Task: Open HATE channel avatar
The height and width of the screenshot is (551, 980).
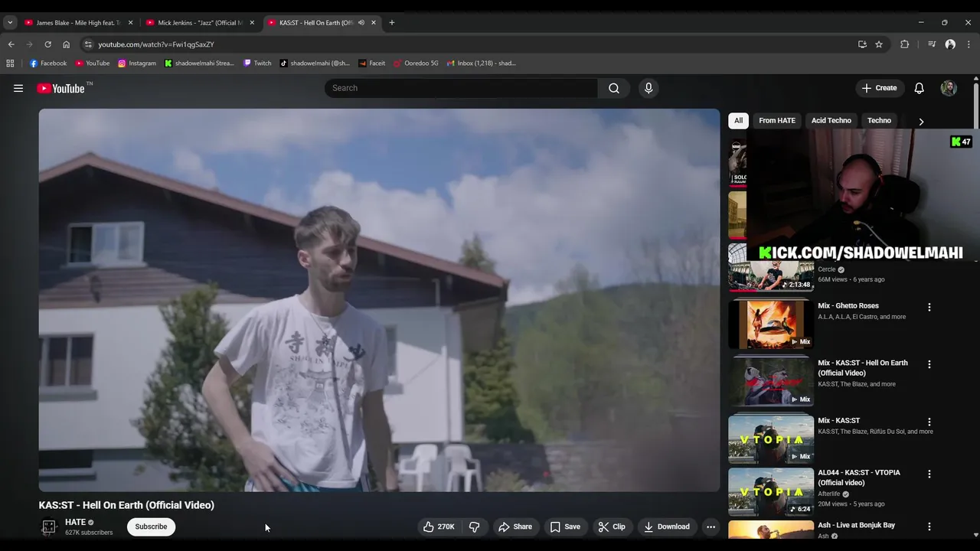Action: (49, 527)
